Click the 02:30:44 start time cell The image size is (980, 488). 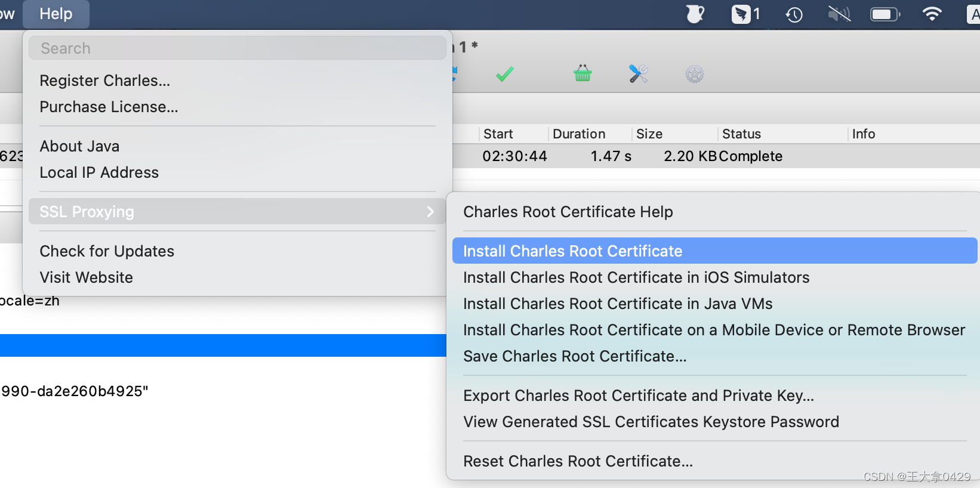[514, 156]
